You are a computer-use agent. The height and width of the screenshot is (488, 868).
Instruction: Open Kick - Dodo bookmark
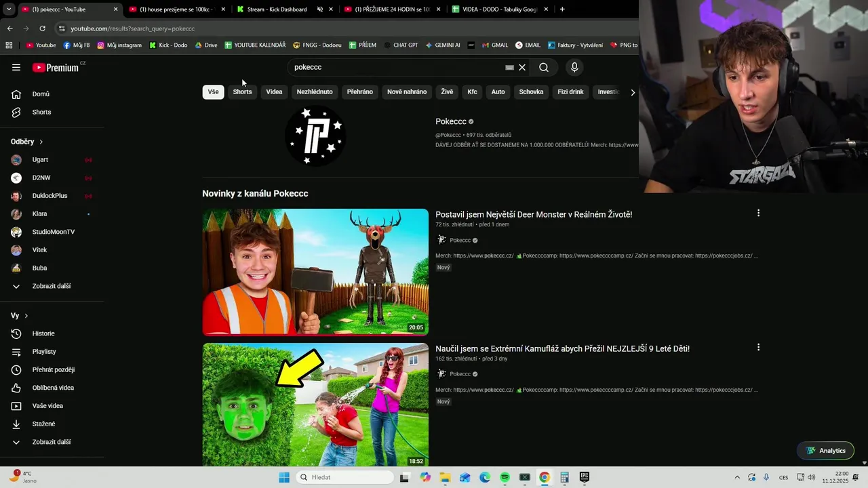(168, 45)
